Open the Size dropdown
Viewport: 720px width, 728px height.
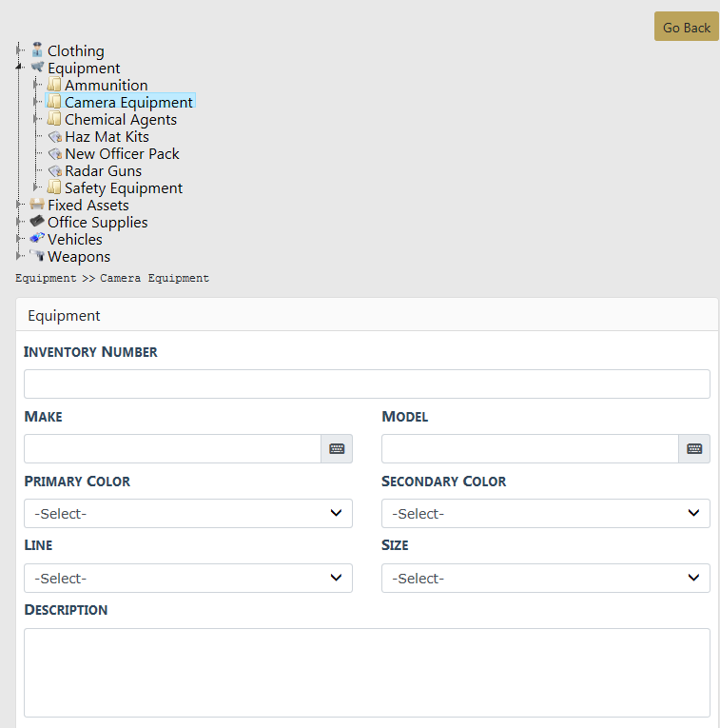coord(545,579)
